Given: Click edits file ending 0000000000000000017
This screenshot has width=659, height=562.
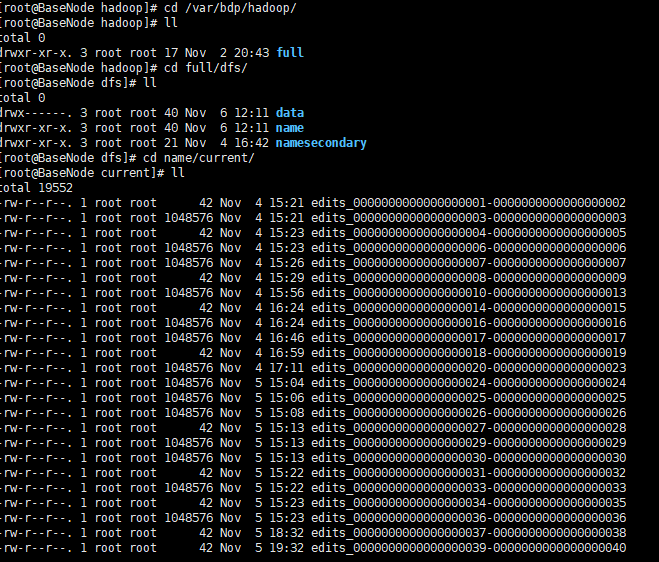Looking at the screenshot, I should pyautogui.click(x=469, y=338).
